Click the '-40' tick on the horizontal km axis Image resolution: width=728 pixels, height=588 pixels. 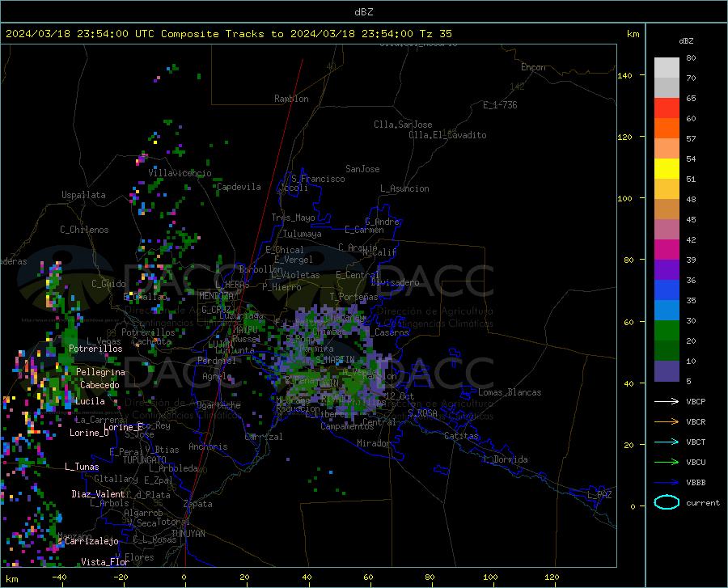click(59, 577)
